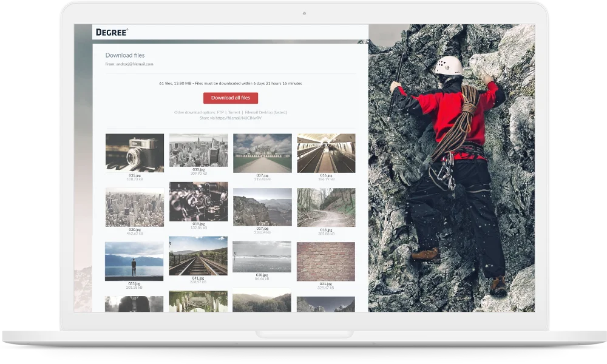Open the FTP download option

click(220, 112)
